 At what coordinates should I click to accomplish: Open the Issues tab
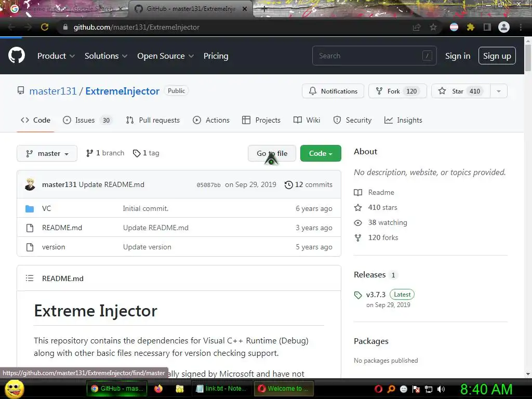87,120
